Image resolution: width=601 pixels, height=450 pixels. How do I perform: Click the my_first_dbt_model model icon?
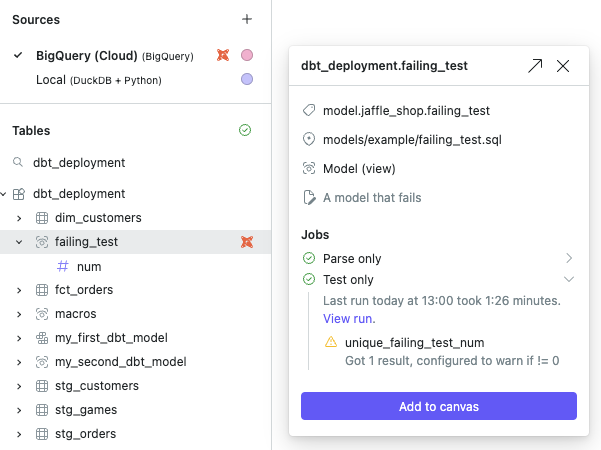coord(42,338)
